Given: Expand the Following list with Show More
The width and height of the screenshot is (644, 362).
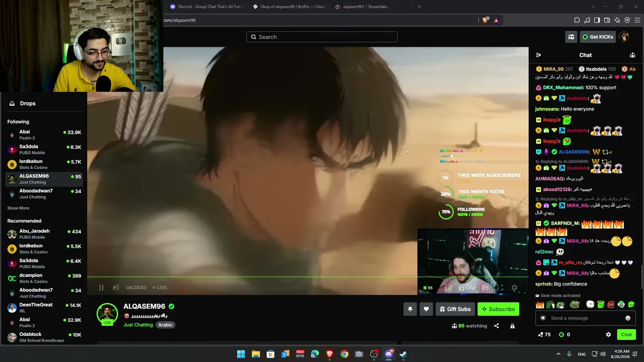Looking at the screenshot, I should (18, 208).
